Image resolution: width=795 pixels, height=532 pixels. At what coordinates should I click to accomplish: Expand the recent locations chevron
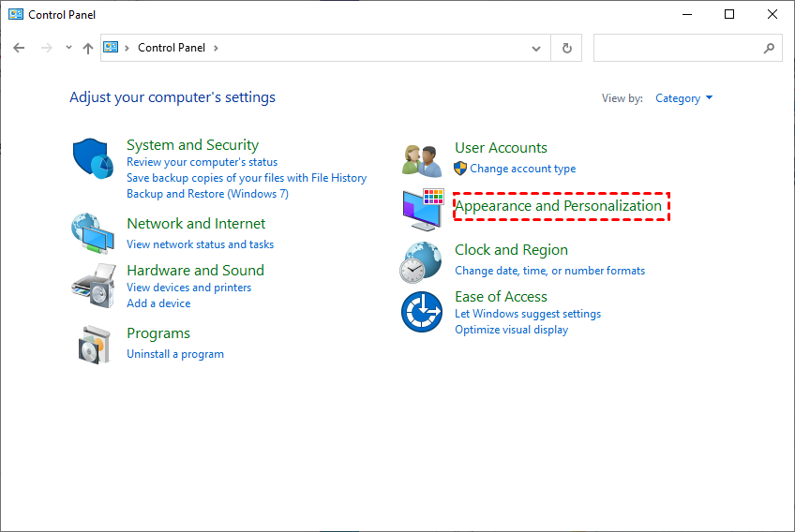coord(68,48)
